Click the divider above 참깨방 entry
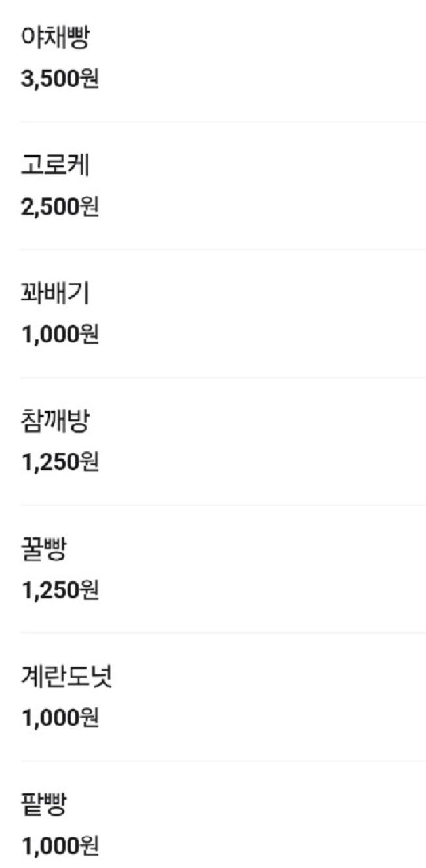Viewport: 426px width, 868px height. tap(213, 377)
